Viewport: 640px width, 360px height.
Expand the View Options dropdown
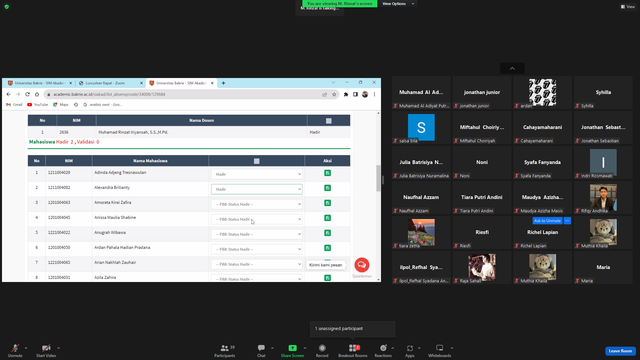[x=398, y=4]
